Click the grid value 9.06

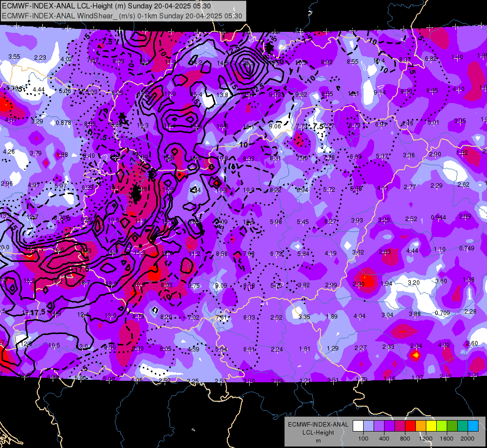(275, 126)
